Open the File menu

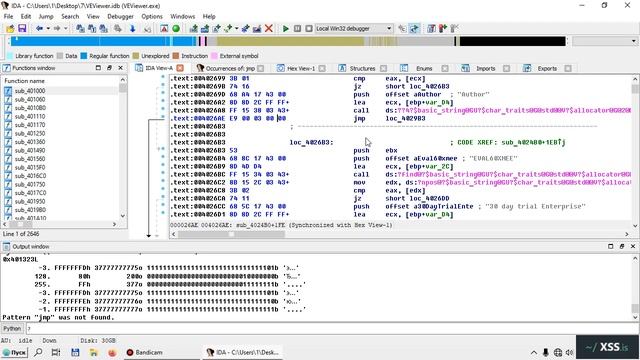point(8,16)
